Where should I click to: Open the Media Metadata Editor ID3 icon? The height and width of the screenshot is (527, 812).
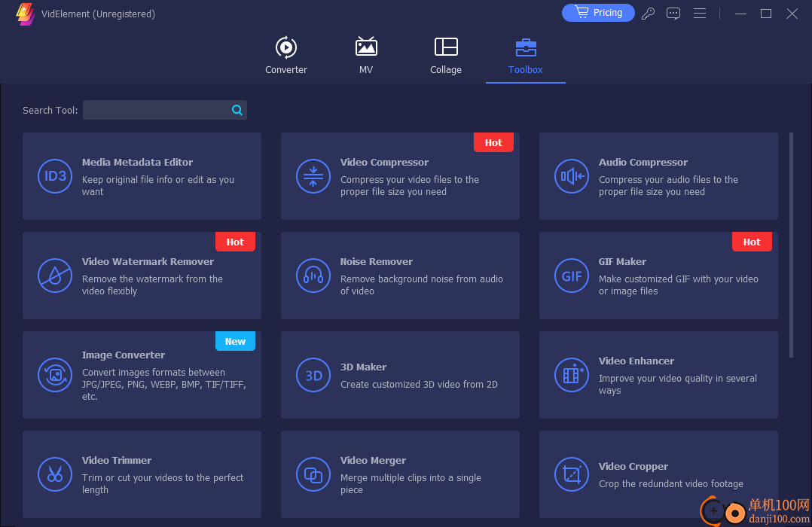(55, 176)
